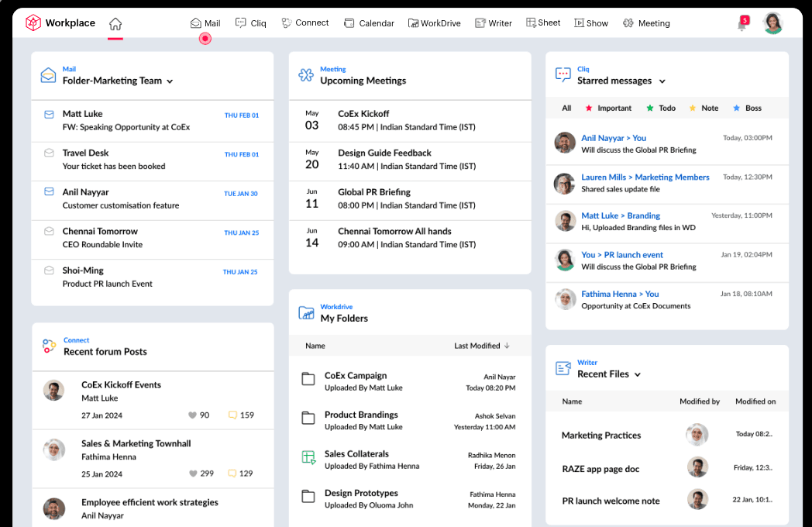Filter starred messages by Important
The height and width of the screenshot is (527, 812).
pos(608,108)
